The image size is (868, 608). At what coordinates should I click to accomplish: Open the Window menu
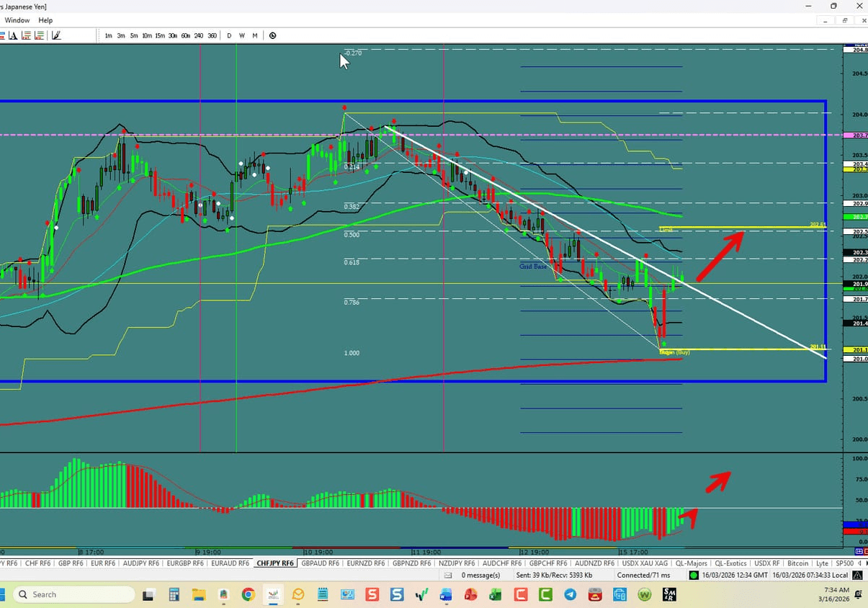pos(17,20)
